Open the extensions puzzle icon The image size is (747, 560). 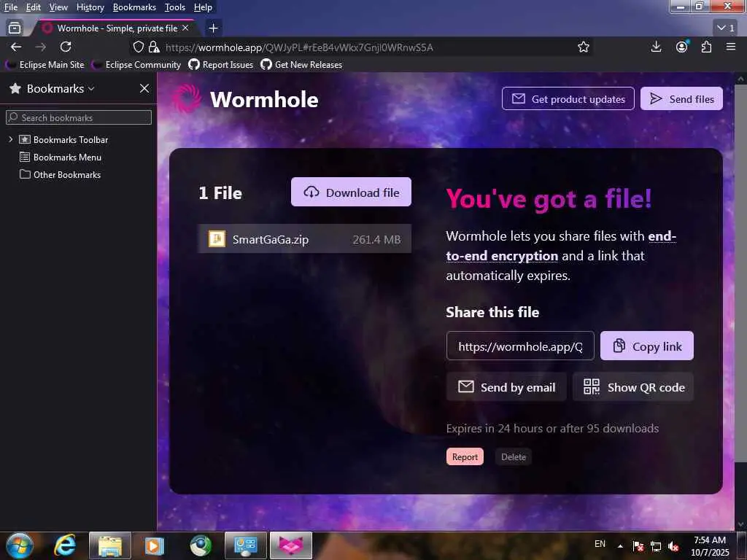706,47
